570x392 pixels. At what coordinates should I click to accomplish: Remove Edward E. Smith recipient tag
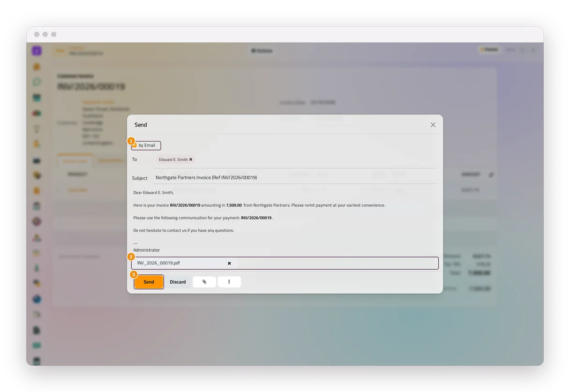click(x=191, y=159)
